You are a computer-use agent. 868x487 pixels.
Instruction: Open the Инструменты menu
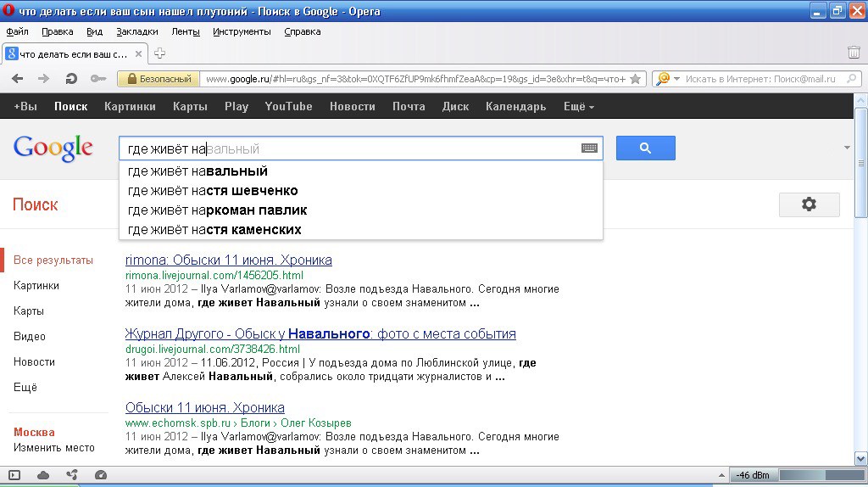click(242, 31)
